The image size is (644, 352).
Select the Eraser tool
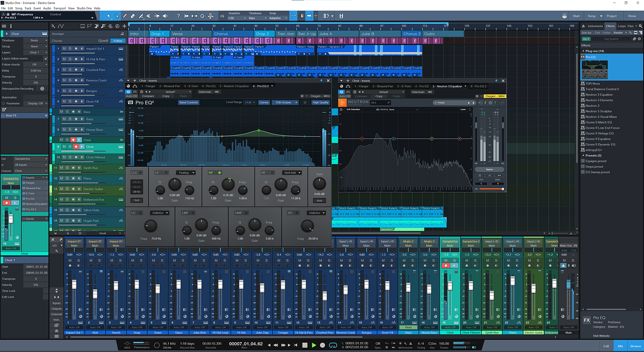[x=133, y=16]
